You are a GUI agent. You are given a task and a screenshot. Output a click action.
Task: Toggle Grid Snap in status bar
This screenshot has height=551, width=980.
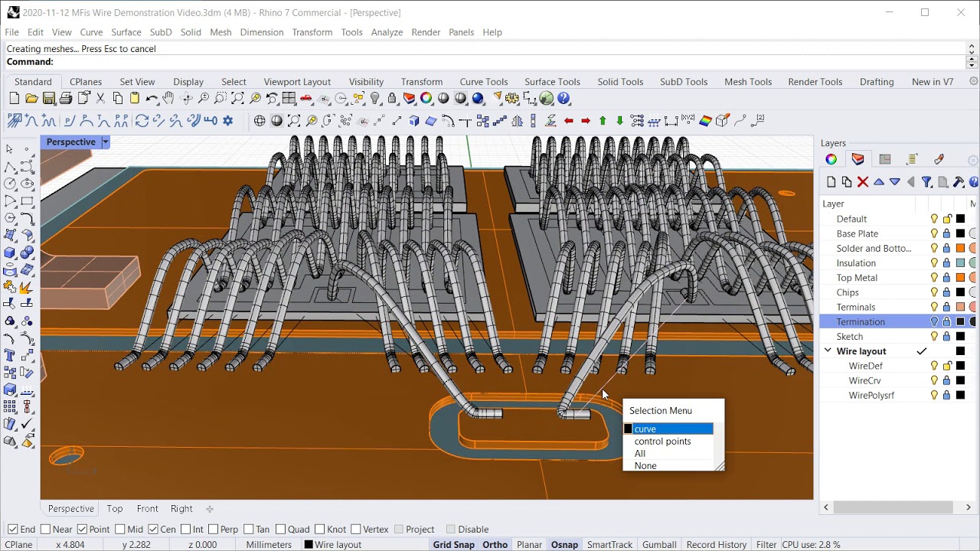(454, 545)
